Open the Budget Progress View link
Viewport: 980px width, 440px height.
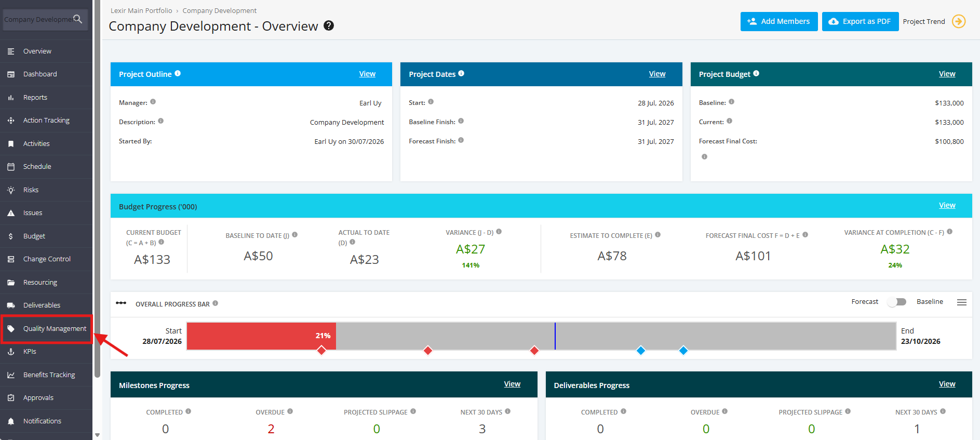coord(947,205)
